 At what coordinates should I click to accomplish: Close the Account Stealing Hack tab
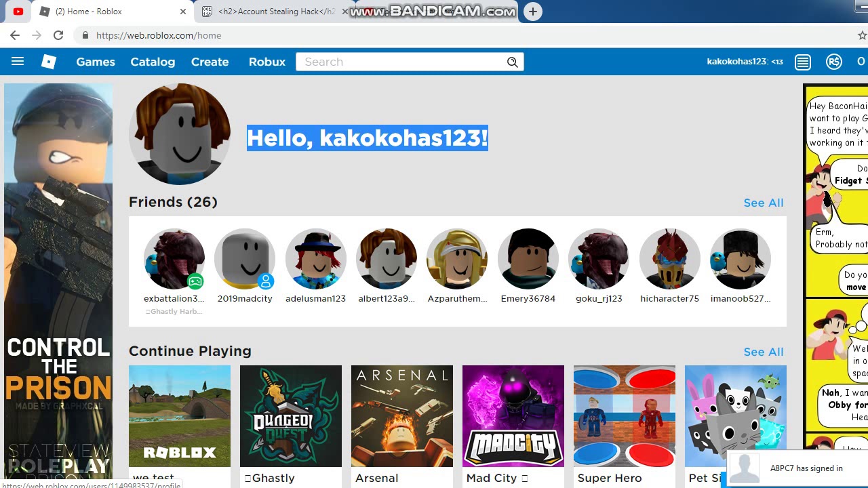pos(344,12)
